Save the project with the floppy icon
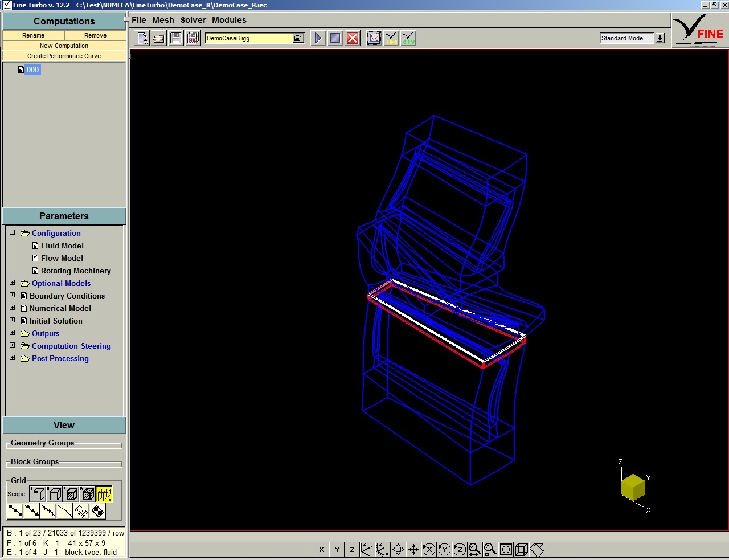Screen dimensions: 729x560 [176, 38]
